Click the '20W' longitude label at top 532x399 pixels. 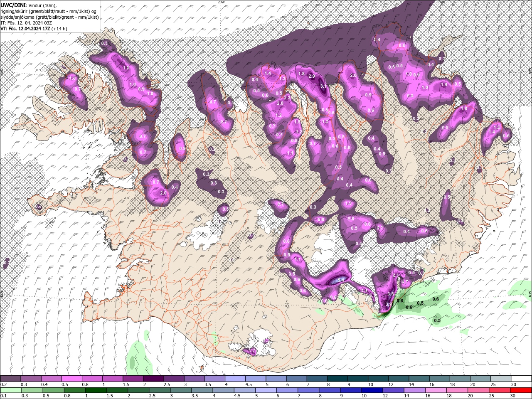point(221,2)
